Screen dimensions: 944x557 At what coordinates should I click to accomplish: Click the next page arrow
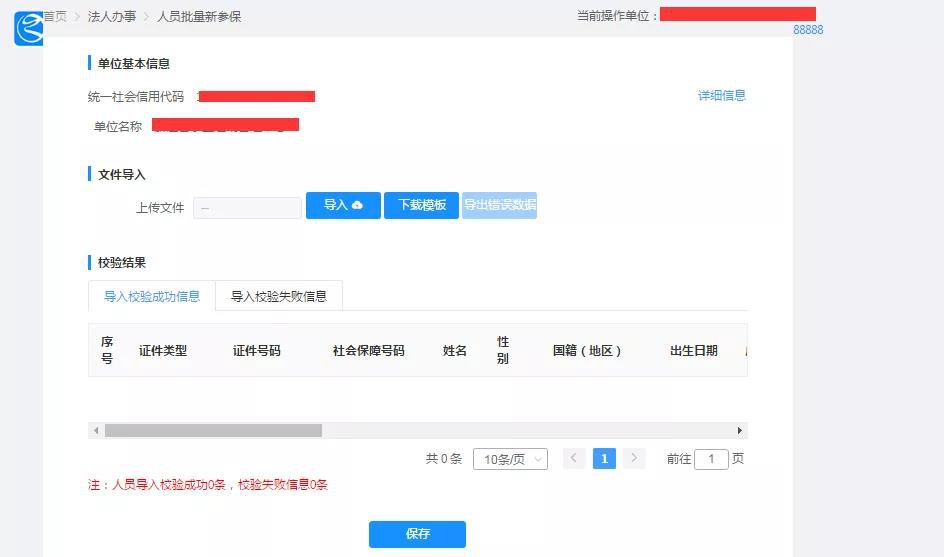[x=634, y=459]
